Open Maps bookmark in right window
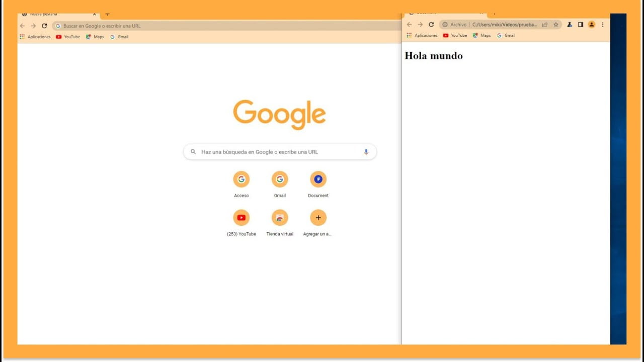 coord(482,36)
